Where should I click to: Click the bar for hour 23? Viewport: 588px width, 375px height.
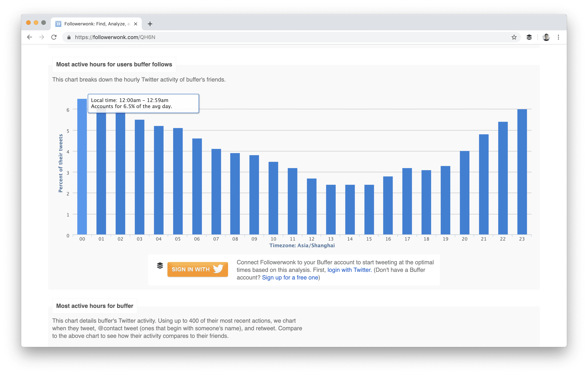(x=522, y=172)
